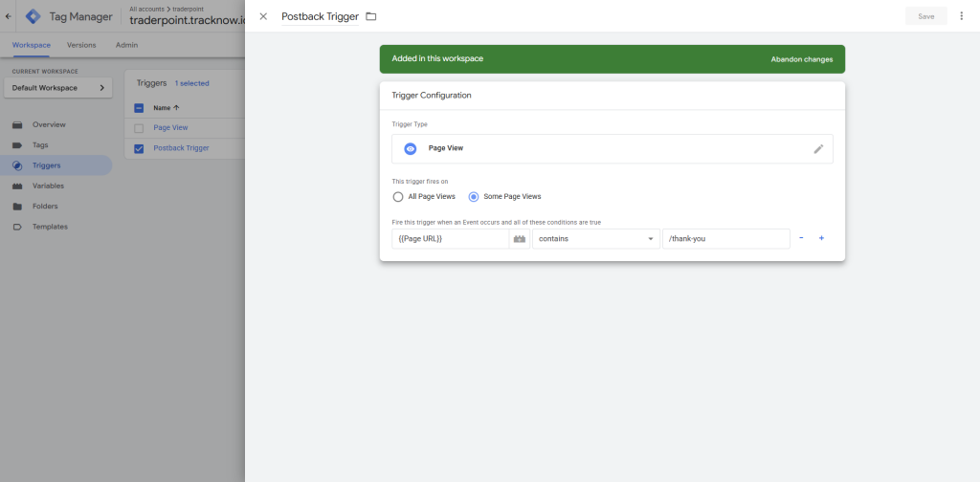
Task: Open Variables in the left sidebar
Action: coord(48,186)
